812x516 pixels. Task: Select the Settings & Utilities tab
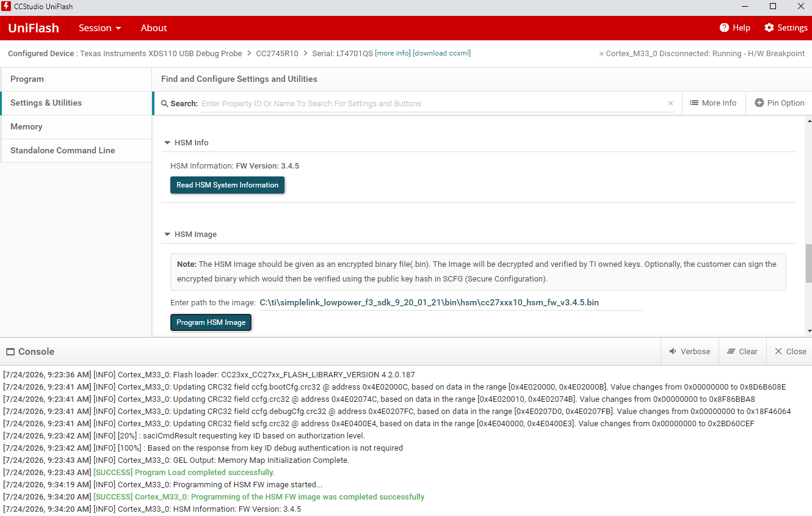click(76, 103)
